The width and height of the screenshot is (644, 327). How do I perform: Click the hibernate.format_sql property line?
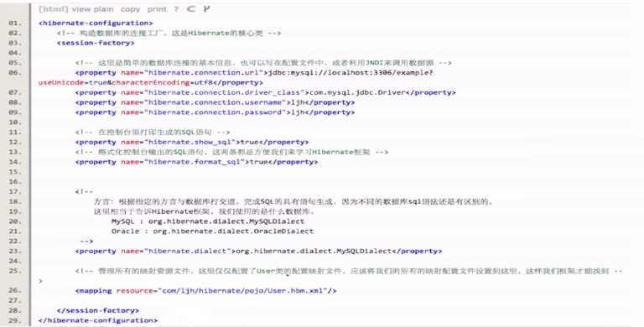point(196,162)
